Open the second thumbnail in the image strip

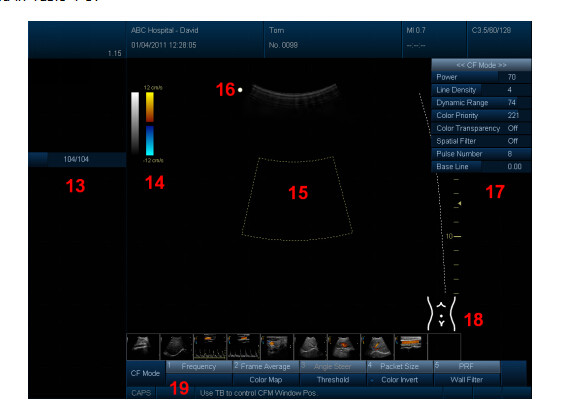click(176, 347)
